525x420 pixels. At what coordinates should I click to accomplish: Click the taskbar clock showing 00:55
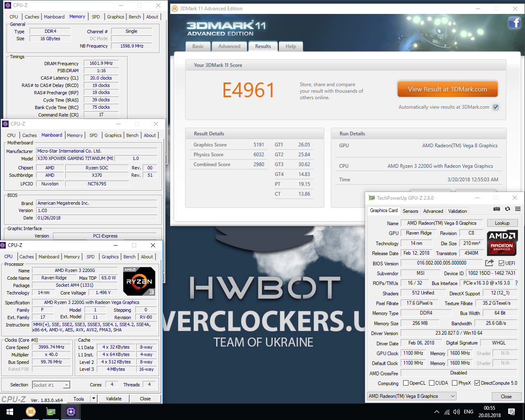[x=489, y=412]
